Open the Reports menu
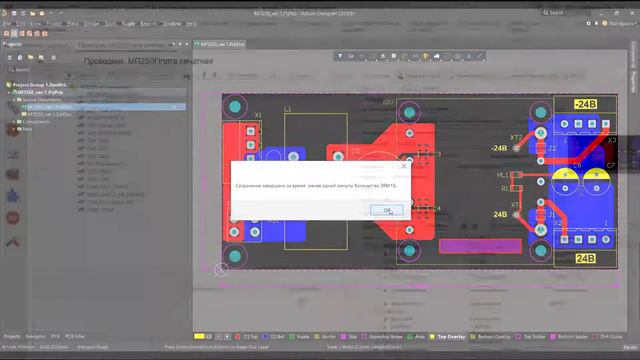This screenshot has height=360, width=640. point(148,24)
